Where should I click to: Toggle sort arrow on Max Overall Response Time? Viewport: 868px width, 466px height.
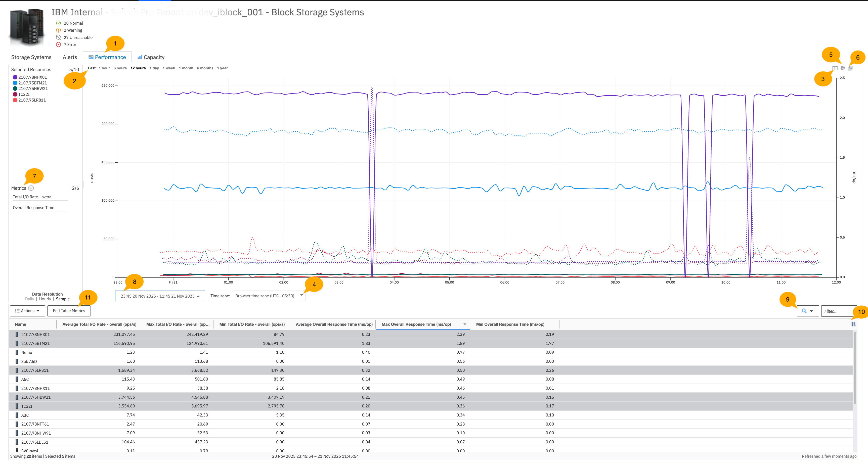pyautogui.click(x=465, y=324)
